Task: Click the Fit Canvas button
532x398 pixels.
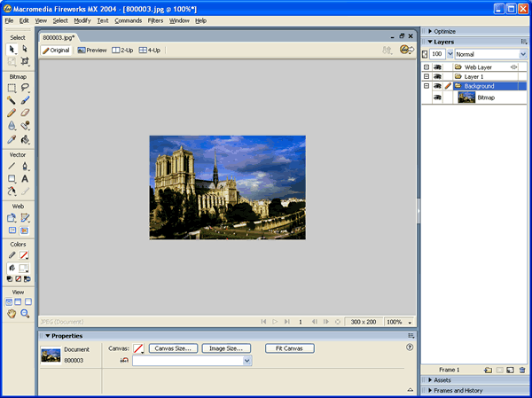Action: (x=290, y=348)
